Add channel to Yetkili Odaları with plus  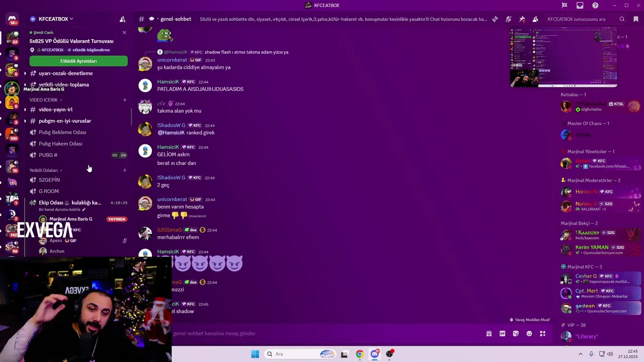pos(125,170)
